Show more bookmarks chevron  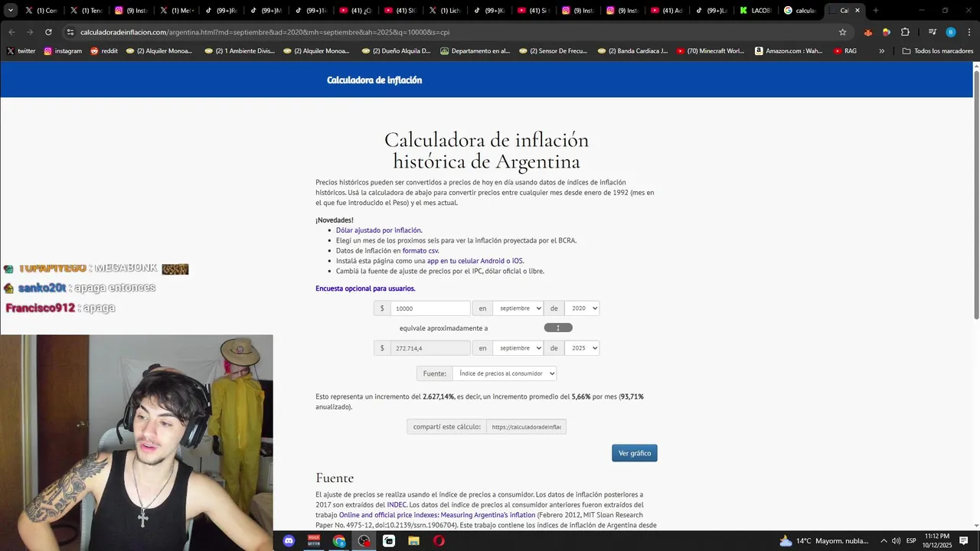[x=881, y=51]
